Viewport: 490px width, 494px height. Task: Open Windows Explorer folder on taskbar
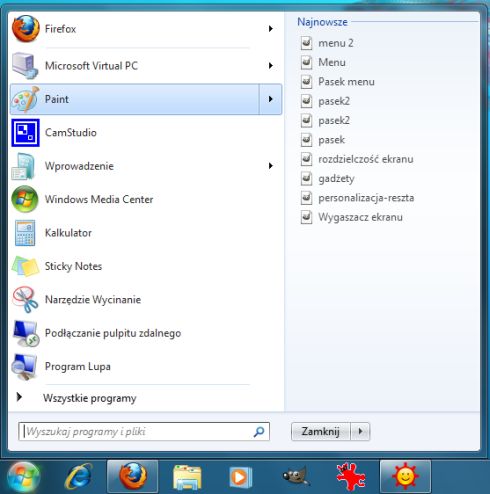187,477
